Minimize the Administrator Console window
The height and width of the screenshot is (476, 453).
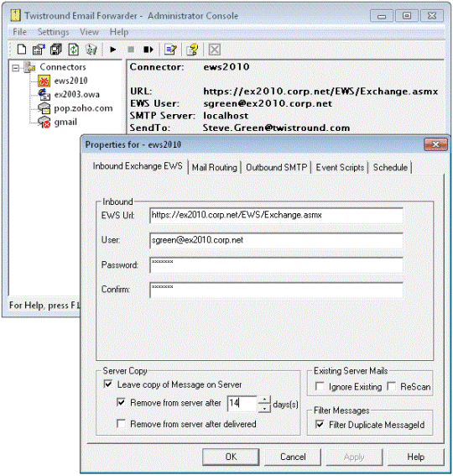(x=382, y=16)
